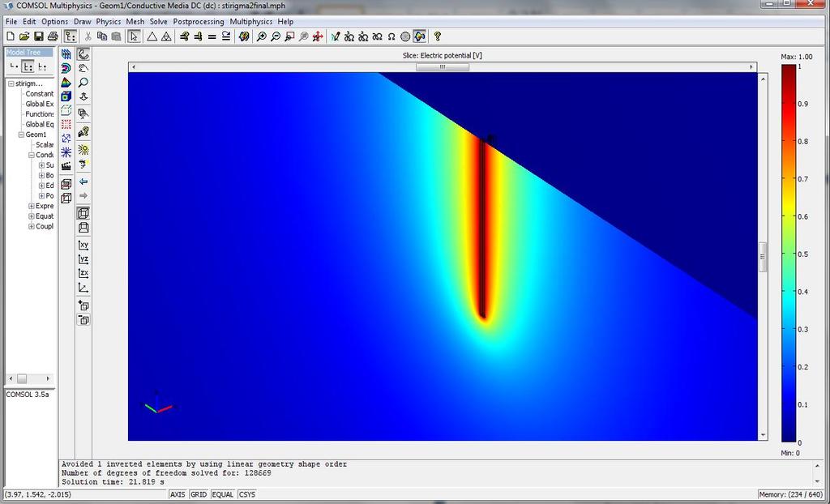This screenshot has height=504, width=830.
Task: Open a model with folder icon
Action: pos(24,36)
